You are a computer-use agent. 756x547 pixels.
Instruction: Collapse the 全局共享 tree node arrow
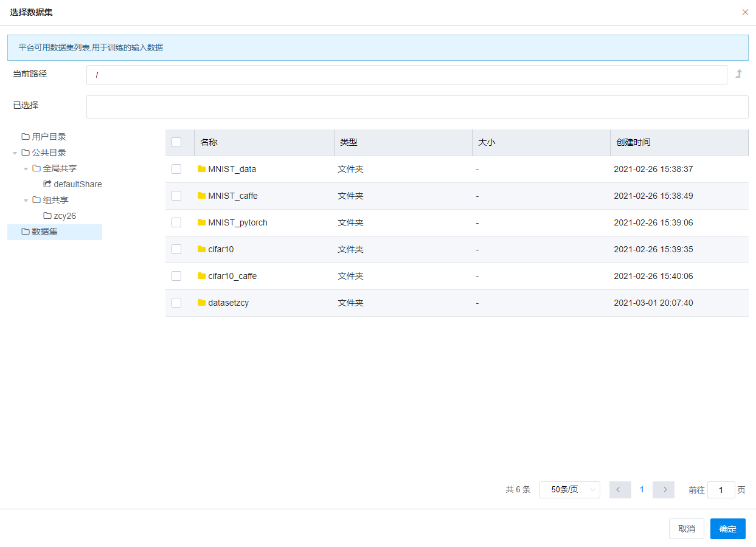(x=26, y=169)
